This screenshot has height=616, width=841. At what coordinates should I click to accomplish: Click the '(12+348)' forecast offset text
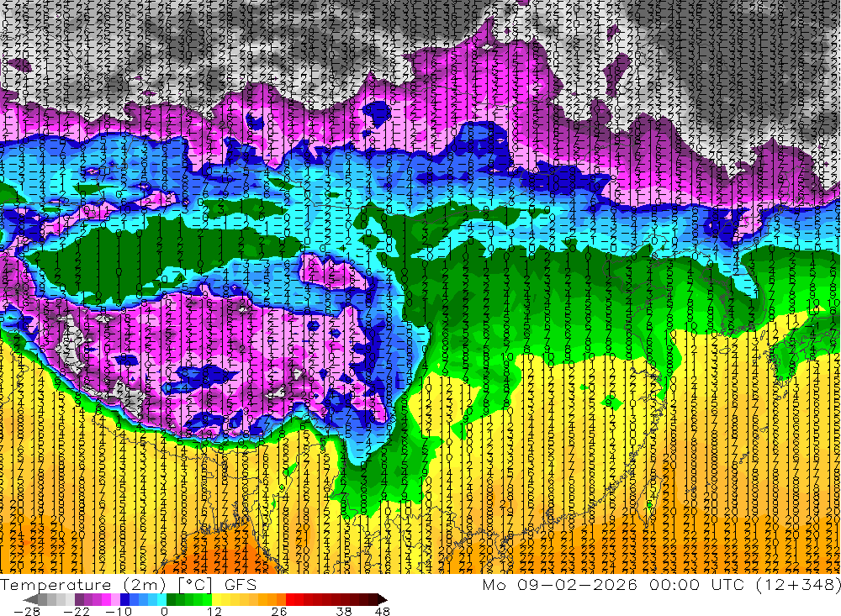point(799,584)
